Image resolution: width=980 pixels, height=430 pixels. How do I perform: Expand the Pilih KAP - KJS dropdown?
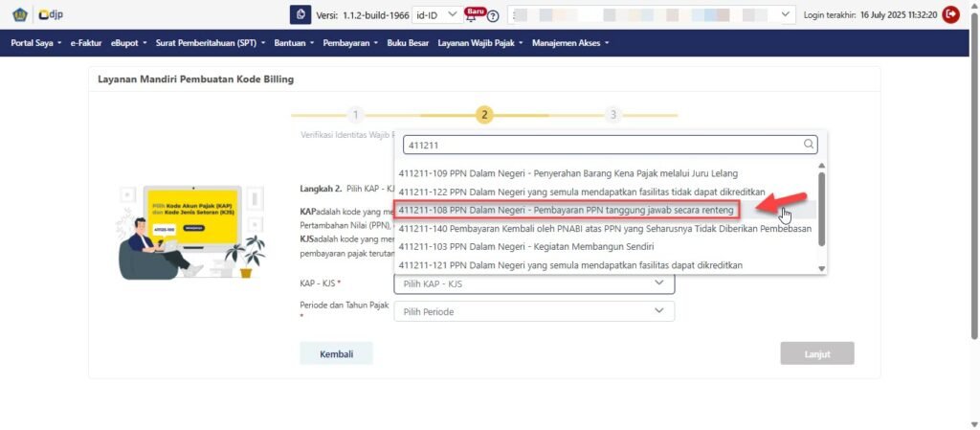pos(534,283)
